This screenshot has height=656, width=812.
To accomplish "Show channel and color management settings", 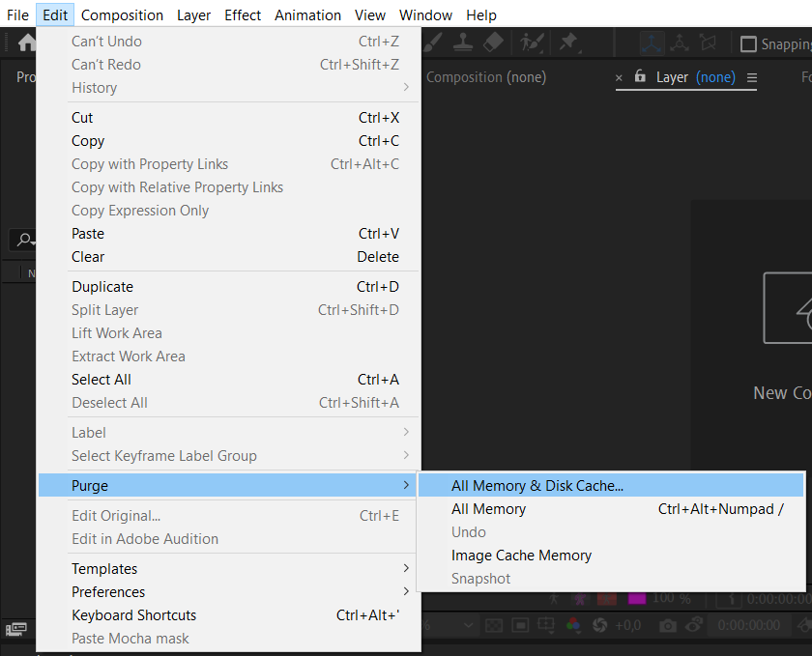I will pos(573,625).
